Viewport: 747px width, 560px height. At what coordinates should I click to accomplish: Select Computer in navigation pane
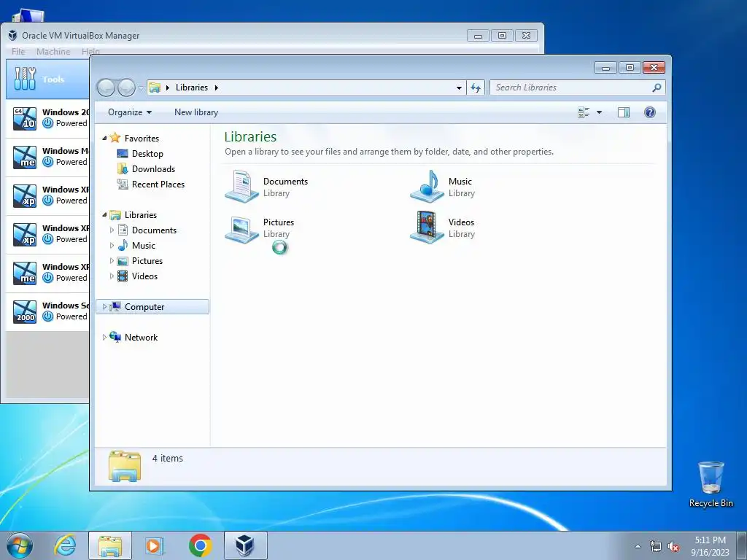coord(152,307)
